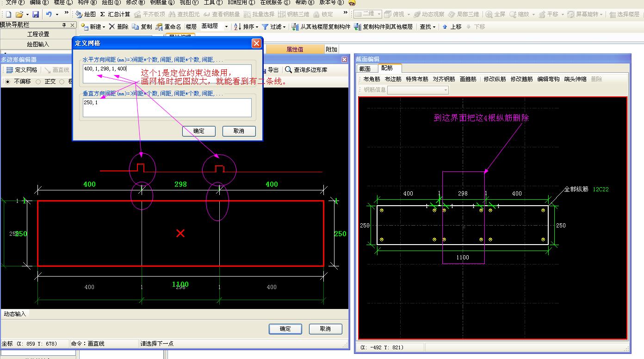Close the 定义网格 dialog
Viewport: 644px width, 359px height.
click(x=256, y=43)
